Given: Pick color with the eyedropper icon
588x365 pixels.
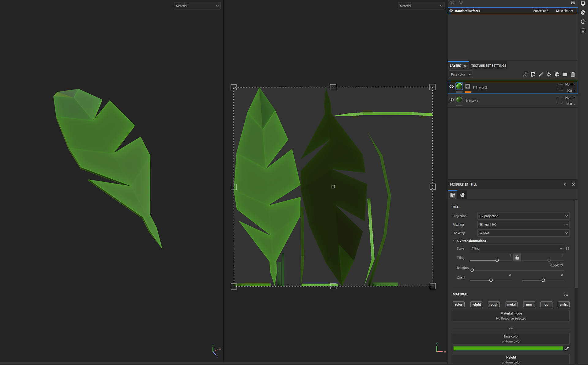Looking at the screenshot, I should [567, 348].
